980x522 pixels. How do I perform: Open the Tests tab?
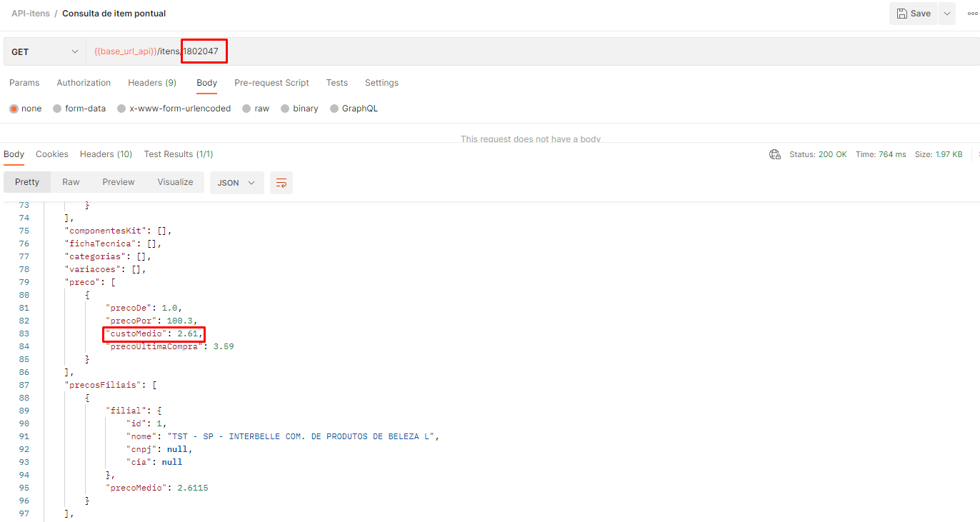tap(337, 83)
